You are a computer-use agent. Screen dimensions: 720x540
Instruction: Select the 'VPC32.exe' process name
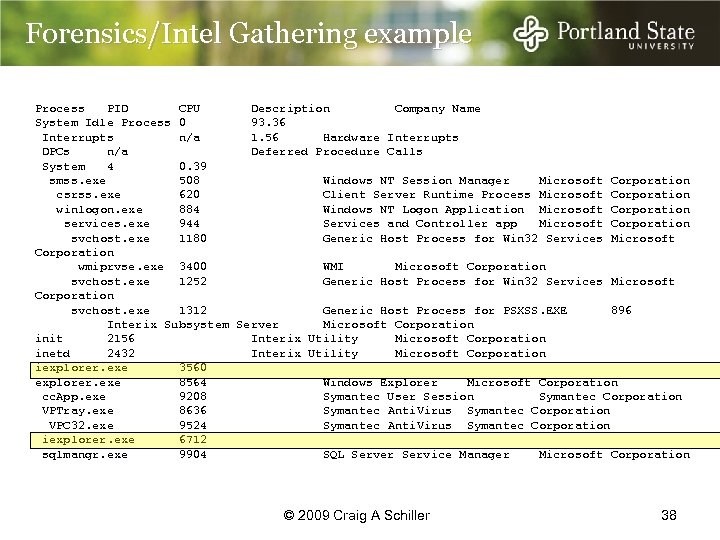point(81,426)
